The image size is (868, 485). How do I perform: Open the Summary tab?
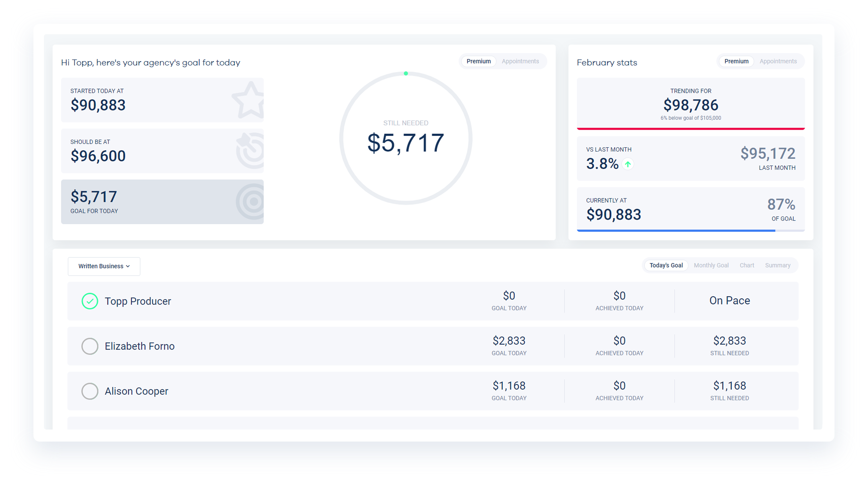(777, 266)
